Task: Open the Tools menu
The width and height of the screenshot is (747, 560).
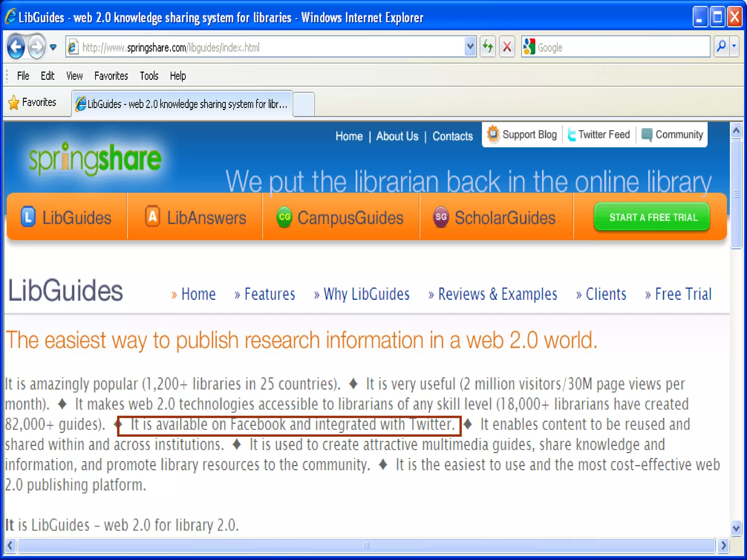Action: pos(149,76)
